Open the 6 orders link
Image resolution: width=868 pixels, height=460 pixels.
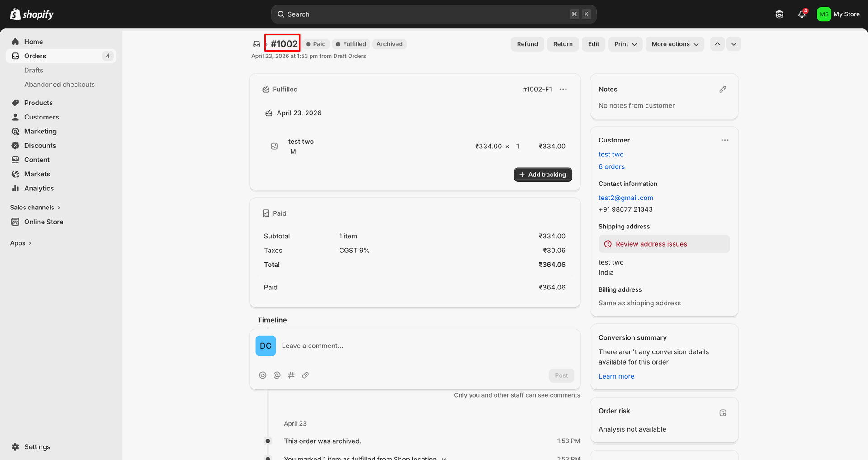611,167
